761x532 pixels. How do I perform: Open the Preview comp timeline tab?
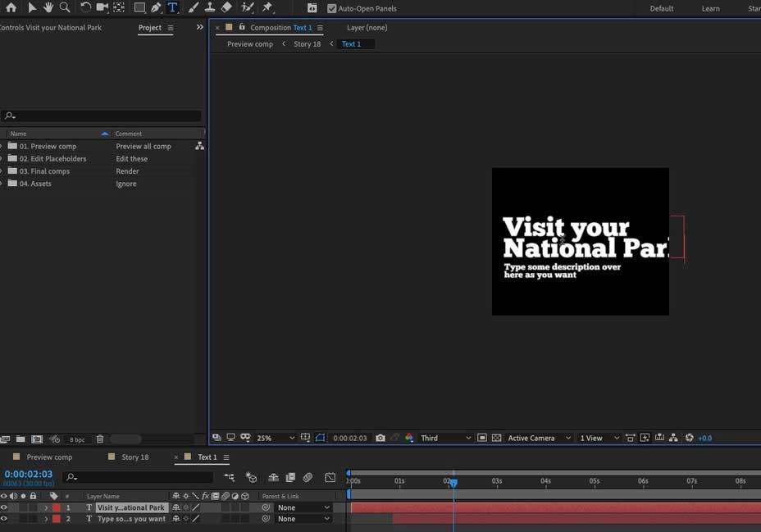click(x=49, y=457)
